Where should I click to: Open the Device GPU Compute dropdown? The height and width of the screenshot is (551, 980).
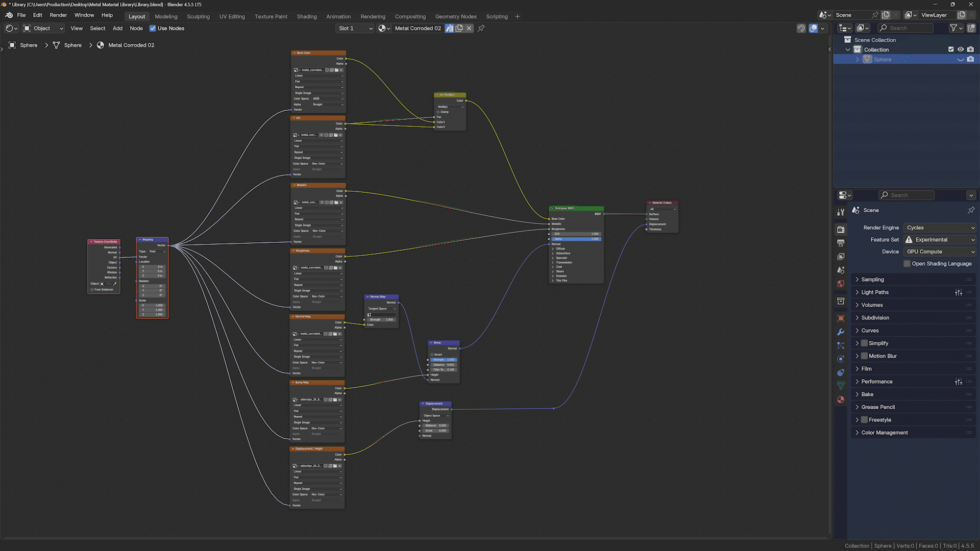click(940, 252)
